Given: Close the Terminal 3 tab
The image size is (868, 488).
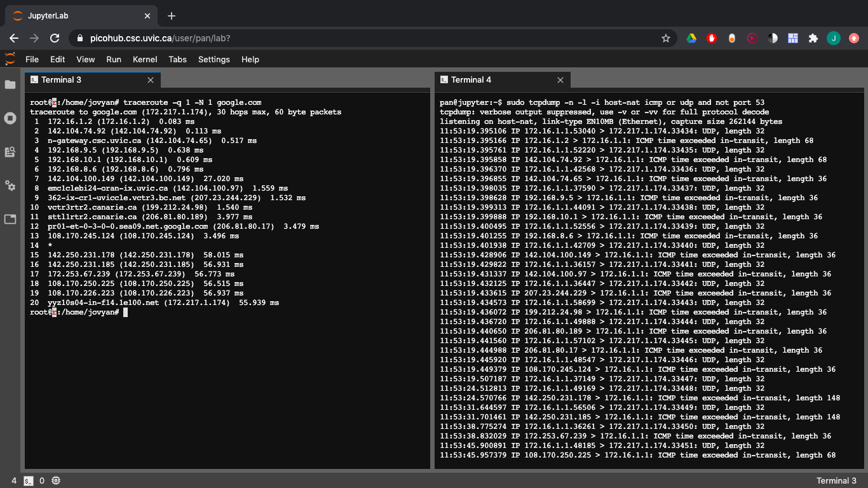Looking at the screenshot, I should pyautogui.click(x=151, y=80).
